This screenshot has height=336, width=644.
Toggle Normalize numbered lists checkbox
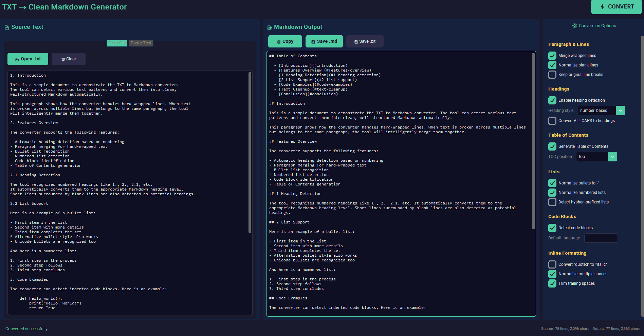pos(552,193)
